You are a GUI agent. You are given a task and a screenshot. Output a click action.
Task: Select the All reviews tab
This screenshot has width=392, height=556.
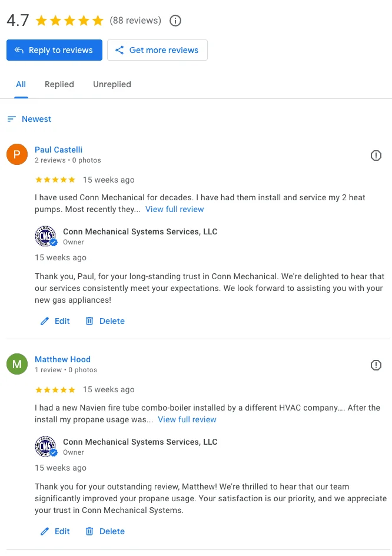[x=21, y=84]
